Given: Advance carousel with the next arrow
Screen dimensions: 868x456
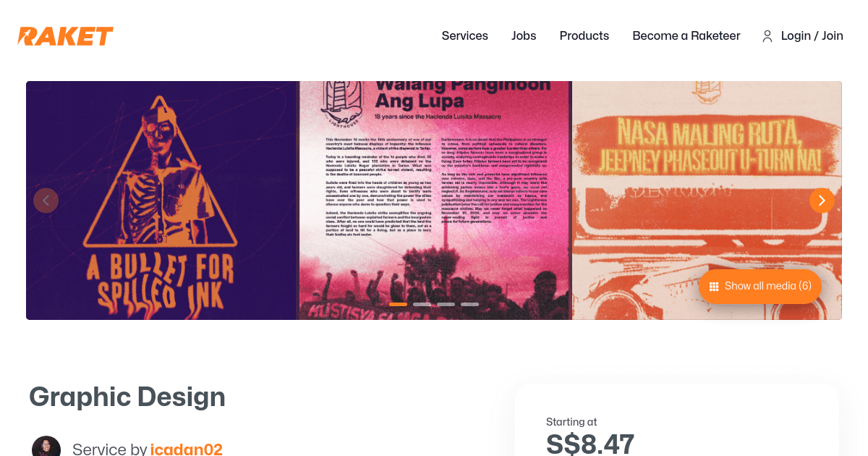Looking at the screenshot, I should tap(822, 200).
